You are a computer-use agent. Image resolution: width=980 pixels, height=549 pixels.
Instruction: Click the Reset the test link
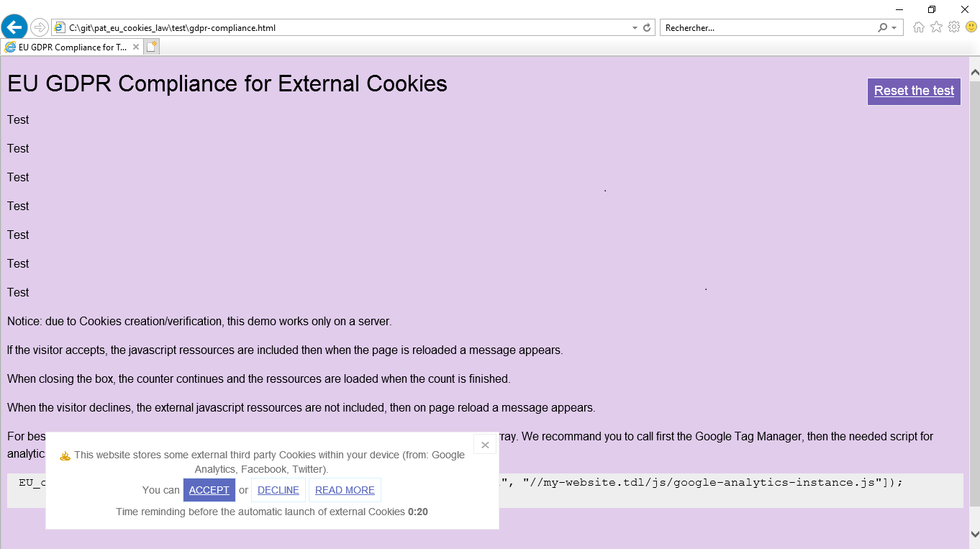click(914, 91)
